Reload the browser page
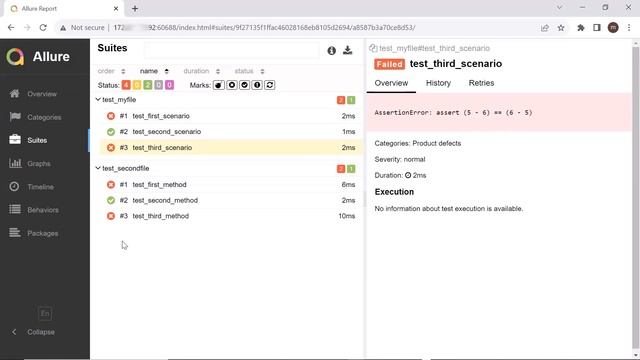The height and width of the screenshot is (360, 640). 43,28
